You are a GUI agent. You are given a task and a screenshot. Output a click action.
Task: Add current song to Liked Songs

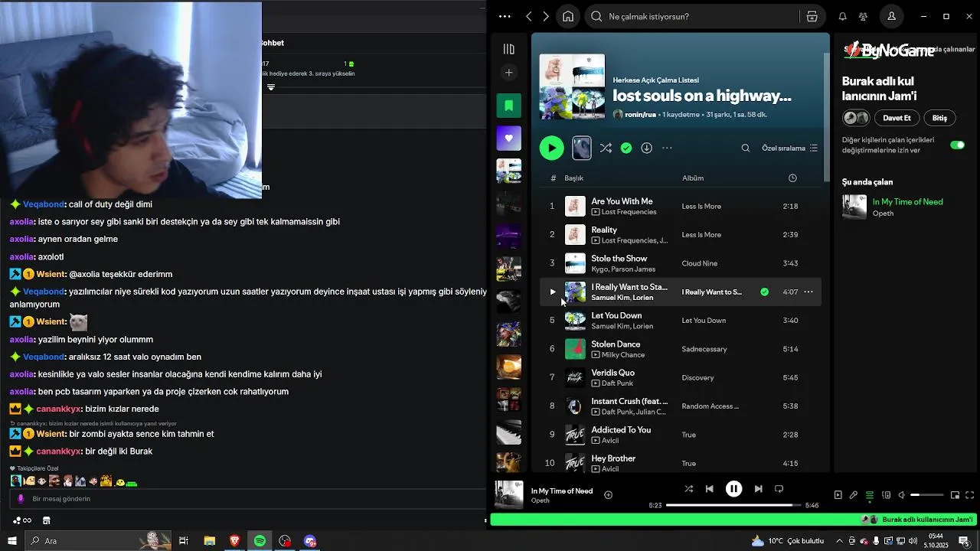tap(608, 495)
